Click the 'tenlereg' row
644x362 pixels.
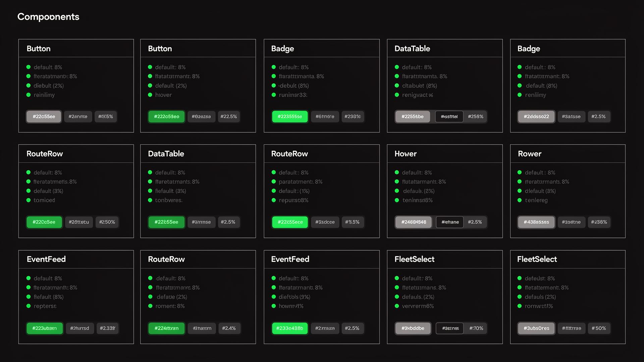tap(533, 200)
